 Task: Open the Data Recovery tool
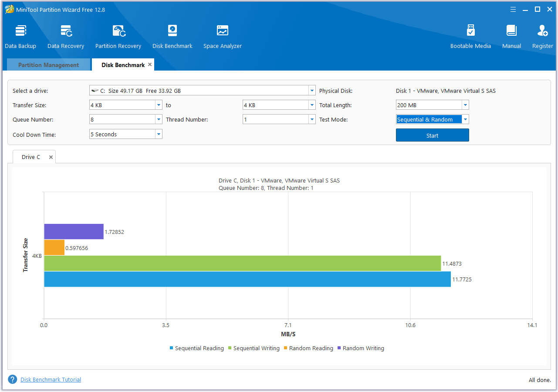click(x=66, y=37)
